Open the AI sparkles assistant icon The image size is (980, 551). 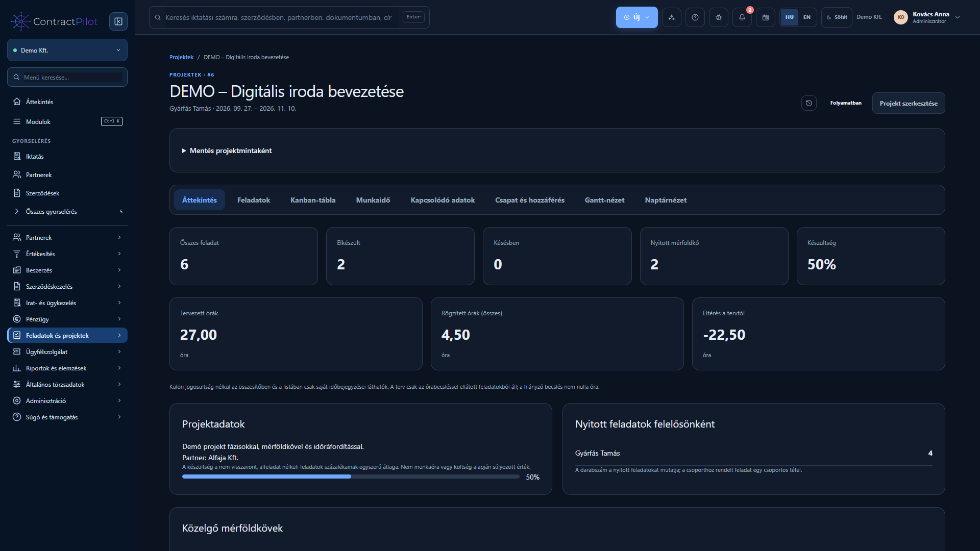[672, 17]
